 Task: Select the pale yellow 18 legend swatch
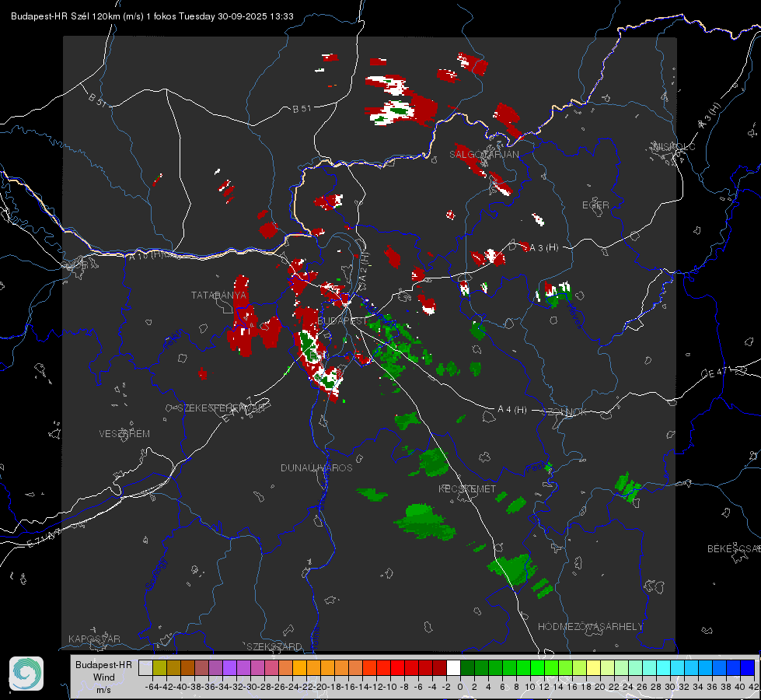(x=593, y=667)
